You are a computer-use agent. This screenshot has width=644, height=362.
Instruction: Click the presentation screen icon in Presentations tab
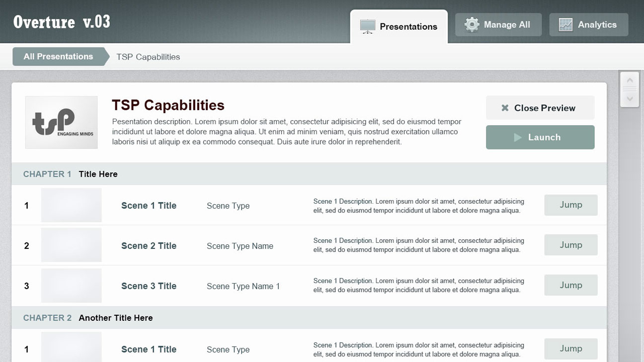[367, 26]
